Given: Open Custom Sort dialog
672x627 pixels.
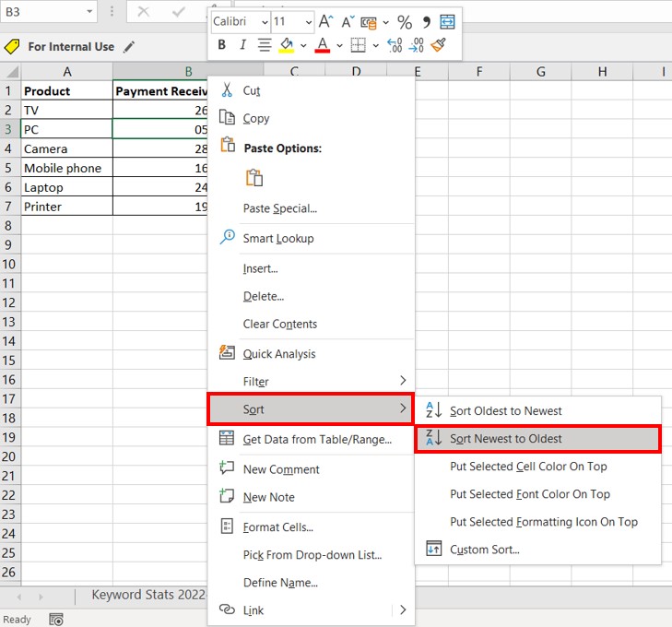Looking at the screenshot, I should (537, 550).
